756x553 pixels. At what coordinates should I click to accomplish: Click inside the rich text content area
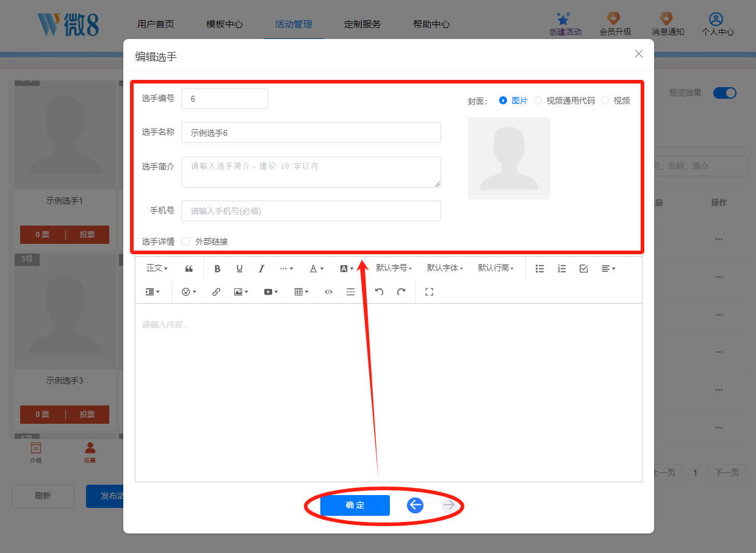pos(389,392)
